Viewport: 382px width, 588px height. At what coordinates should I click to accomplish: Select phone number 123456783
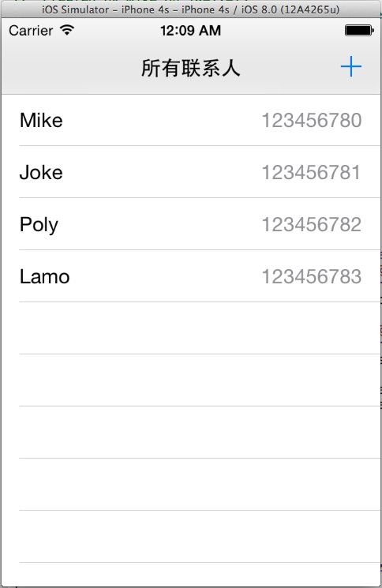pos(312,277)
